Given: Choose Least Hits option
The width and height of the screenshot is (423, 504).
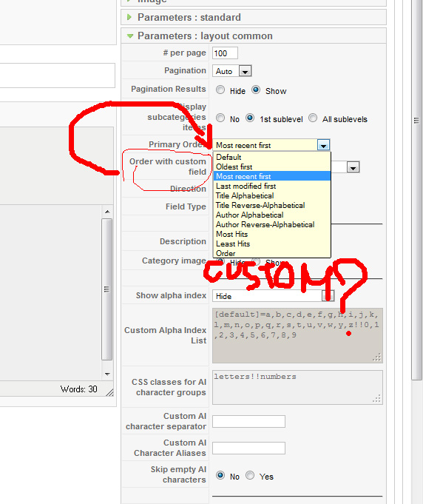Looking at the screenshot, I should pyautogui.click(x=271, y=244).
